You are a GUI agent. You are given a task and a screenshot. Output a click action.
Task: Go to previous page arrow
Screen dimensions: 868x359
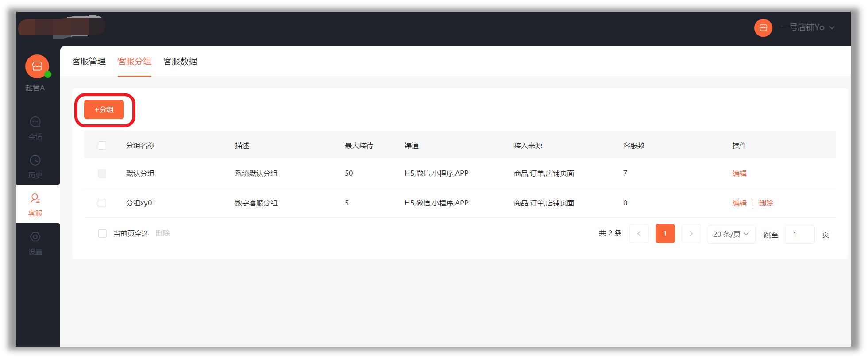(639, 234)
